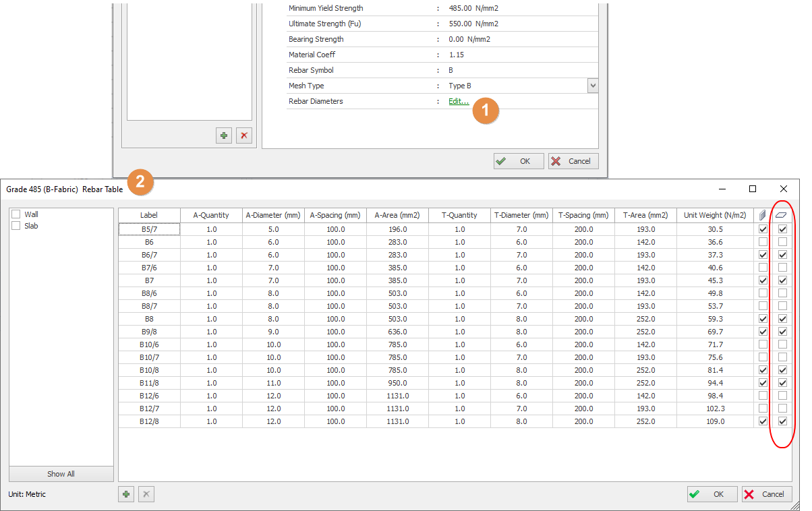
Task: Enable the Slab filter checkbox
Action: 16,226
